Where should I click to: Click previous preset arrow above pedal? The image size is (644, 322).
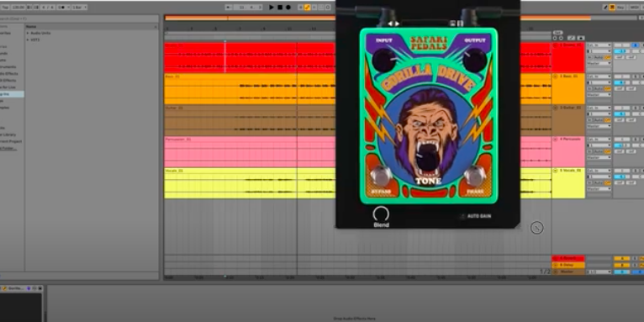390,24
